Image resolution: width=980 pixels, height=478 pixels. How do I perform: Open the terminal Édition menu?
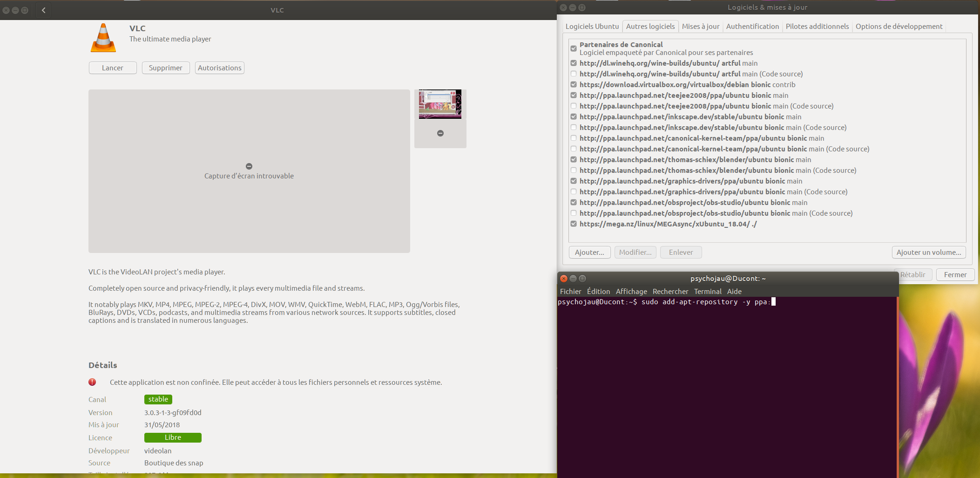tap(598, 291)
